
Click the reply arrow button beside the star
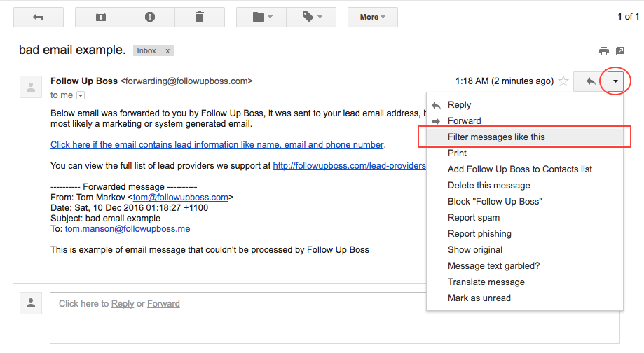tap(591, 81)
